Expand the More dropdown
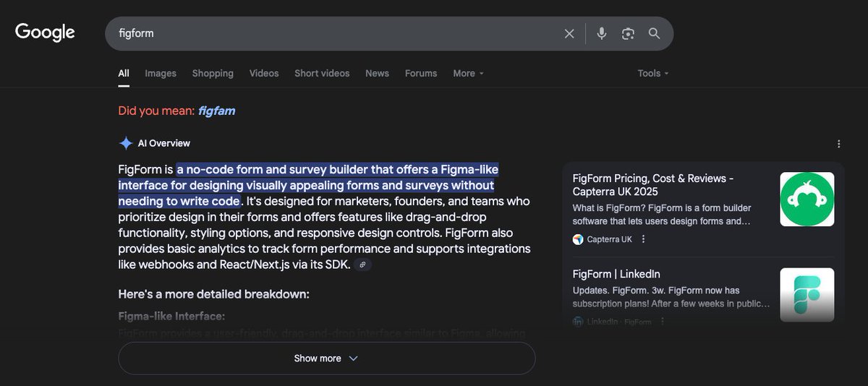Viewport: 868px width, 386px height. click(468, 73)
